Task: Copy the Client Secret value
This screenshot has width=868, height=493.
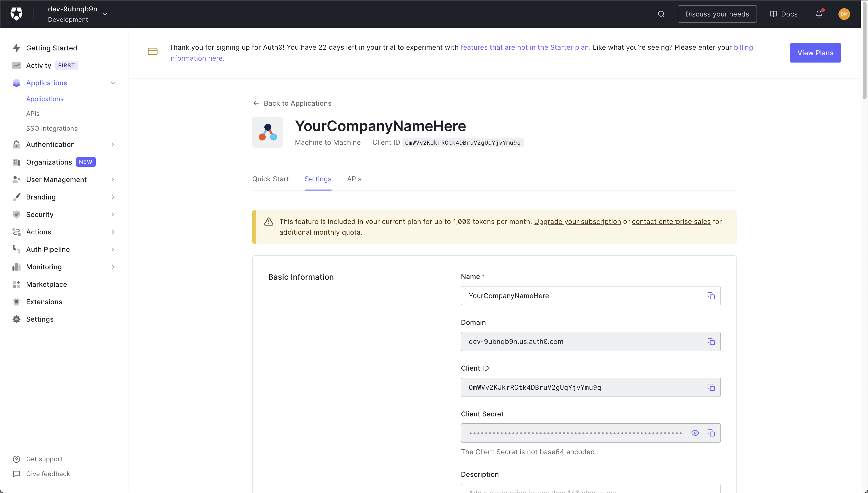Action: (x=711, y=433)
